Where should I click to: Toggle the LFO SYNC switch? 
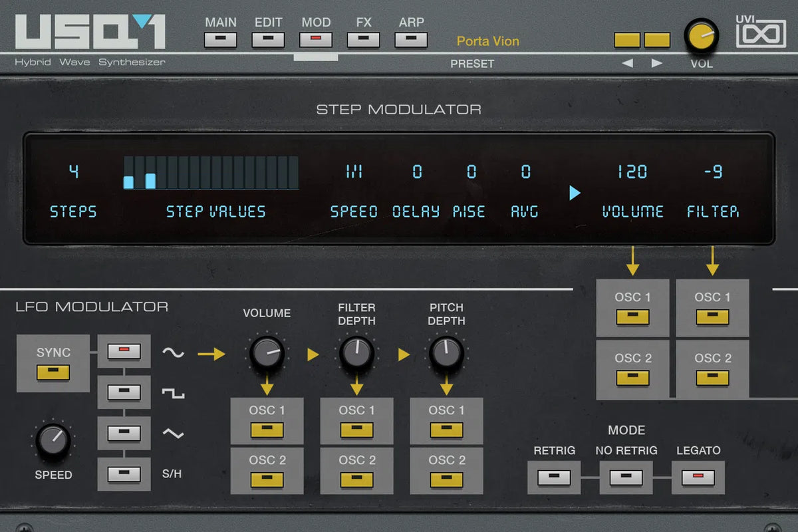point(53,372)
